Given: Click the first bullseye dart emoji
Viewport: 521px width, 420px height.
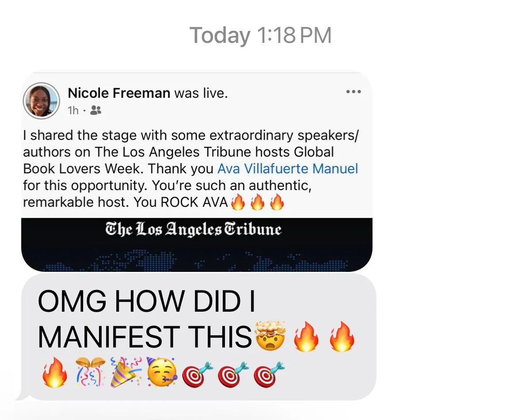Looking at the screenshot, I should point(198,374).
